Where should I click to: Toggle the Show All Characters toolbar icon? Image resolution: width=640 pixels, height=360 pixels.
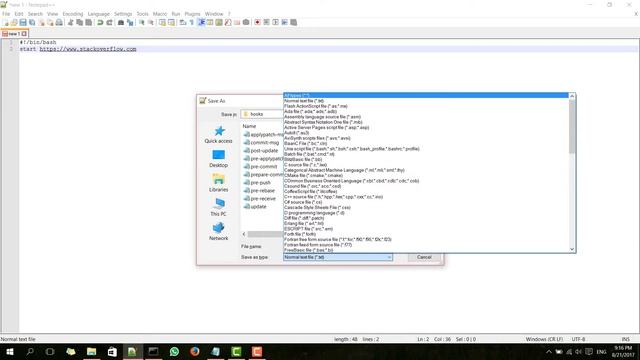tap(191, 22)
